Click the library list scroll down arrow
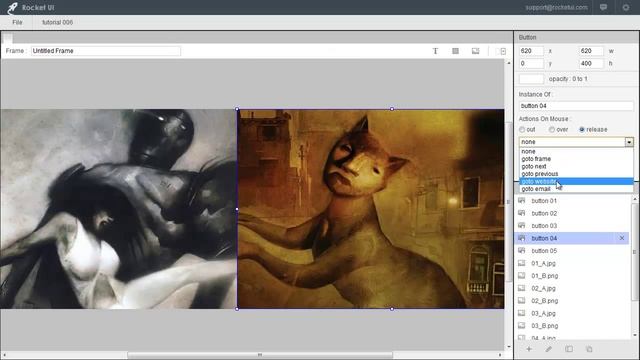Viewport: 640px width, 360px height. 635,336
